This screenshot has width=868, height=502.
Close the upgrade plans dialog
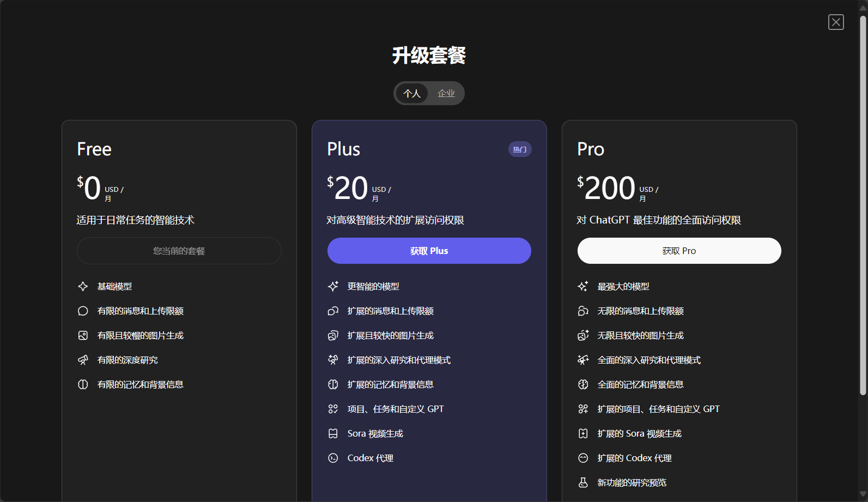tap(836, 22)
